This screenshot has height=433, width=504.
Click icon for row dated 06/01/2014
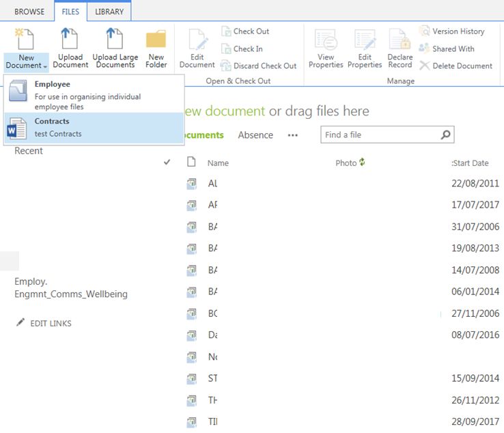coord(192,292)
